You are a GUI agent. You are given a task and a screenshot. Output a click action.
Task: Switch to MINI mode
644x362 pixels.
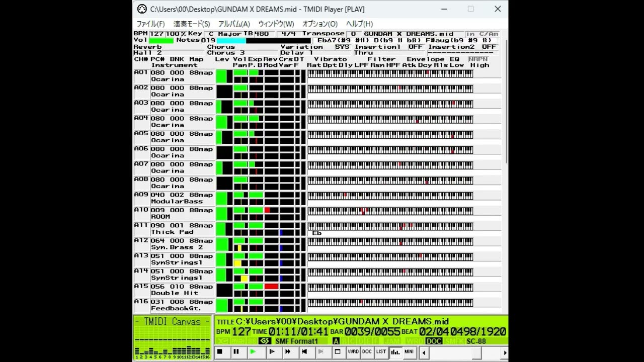tap(409, 352)
